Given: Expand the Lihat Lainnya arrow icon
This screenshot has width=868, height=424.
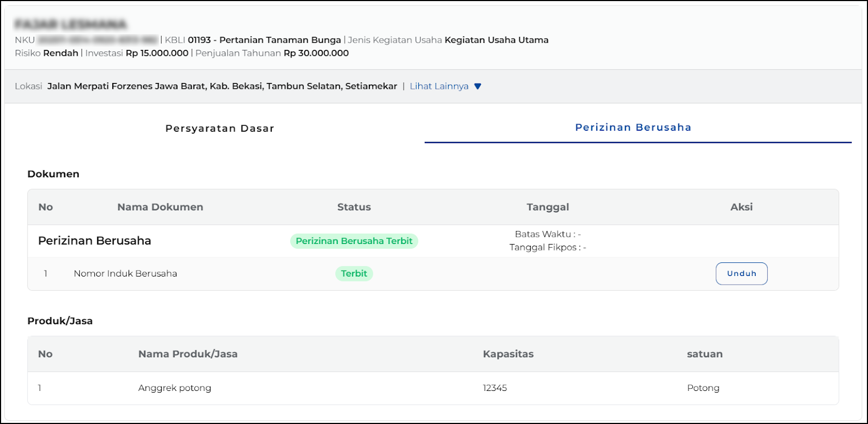Looking at the screenshot, I should (x=477, y=87).
